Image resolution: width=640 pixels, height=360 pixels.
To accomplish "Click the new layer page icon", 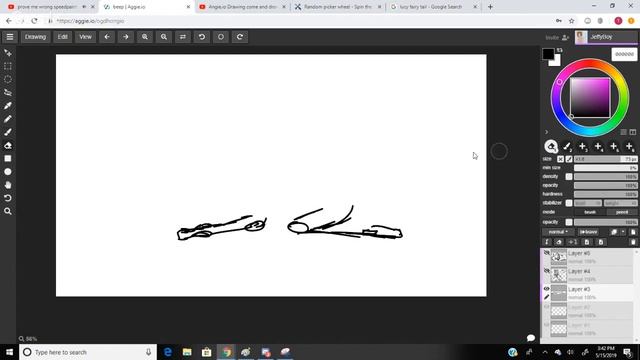I will 633,232.
